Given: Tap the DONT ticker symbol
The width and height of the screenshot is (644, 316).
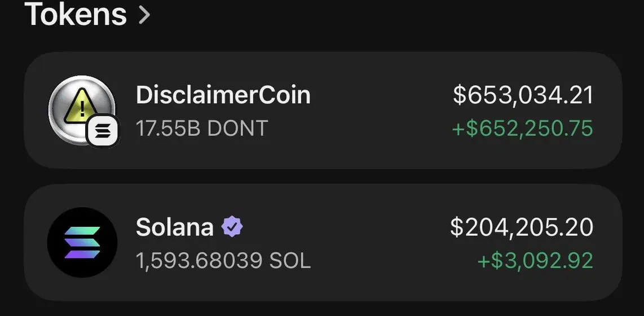Looking at the screenshot, I should pyautogui.click(x=237, y=129).
